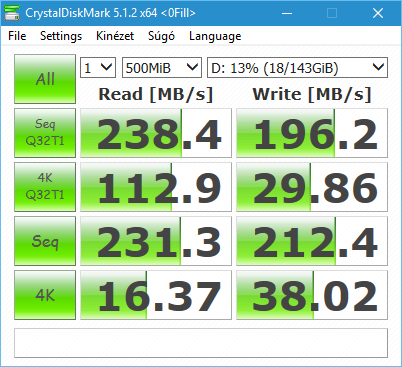The image size is (402, 367).
Task: Start the plain Seq test
Action: pyautogui.click(x=45, y=241)
